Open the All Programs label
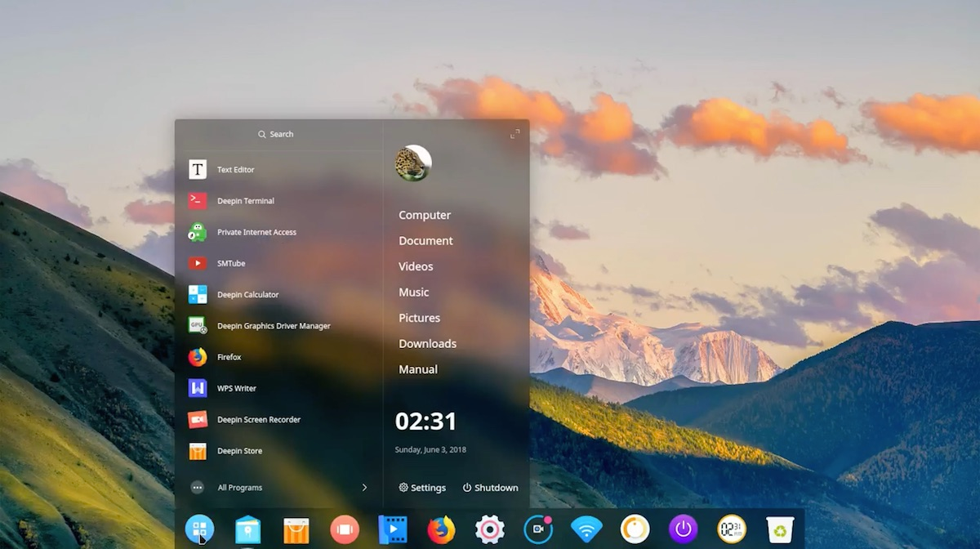This screenshot has width=980, height=549. pos(240,488)
